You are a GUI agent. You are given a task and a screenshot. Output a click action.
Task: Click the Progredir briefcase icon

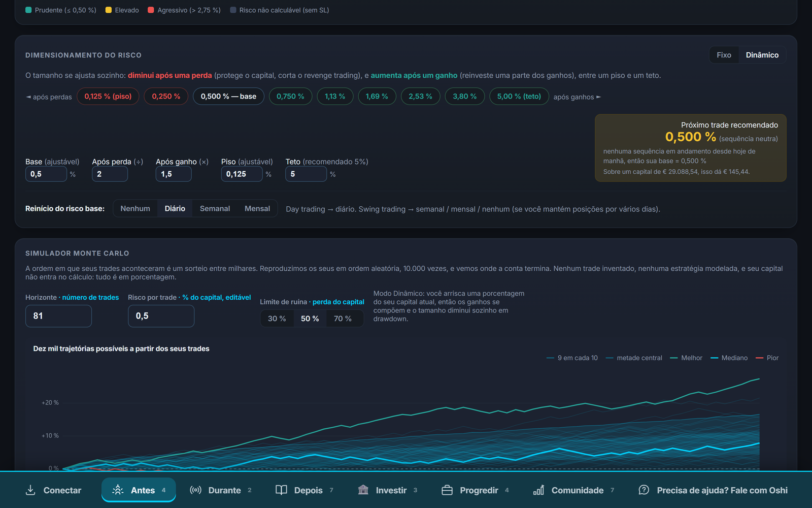coord(447,490)
